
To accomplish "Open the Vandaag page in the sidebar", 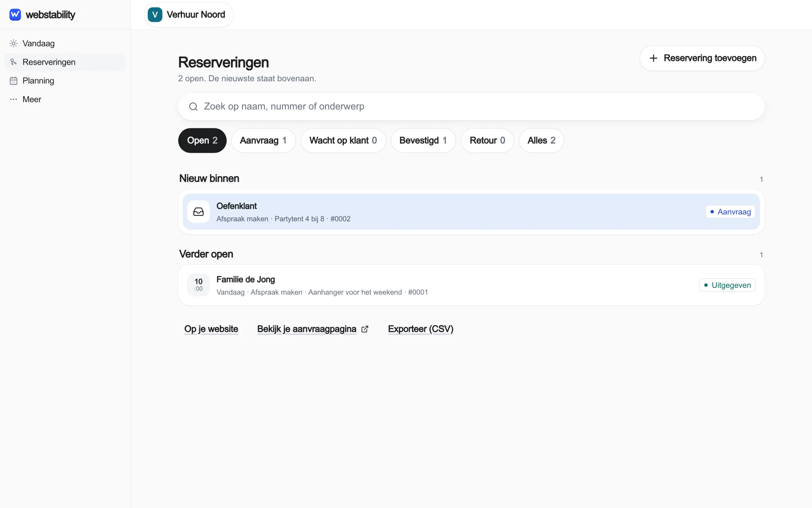I will click(65, 44).
